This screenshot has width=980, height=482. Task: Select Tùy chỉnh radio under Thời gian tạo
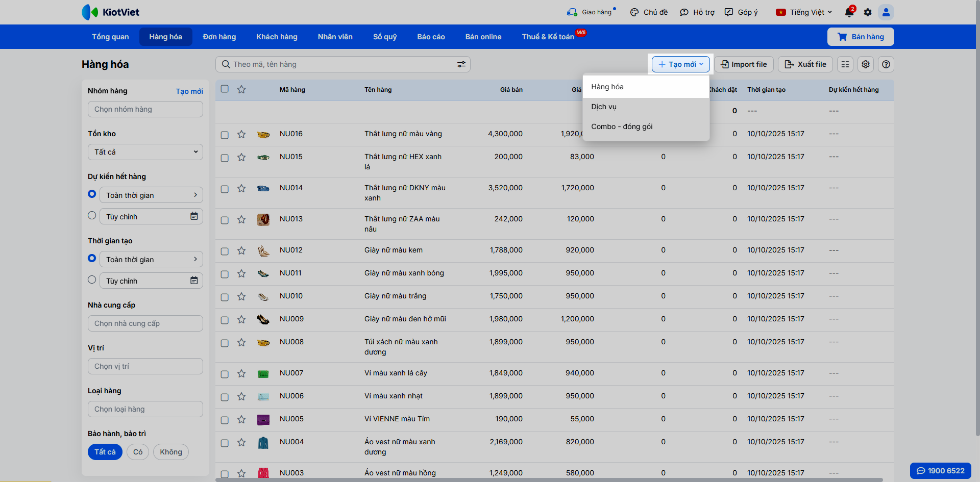point(92,280)
